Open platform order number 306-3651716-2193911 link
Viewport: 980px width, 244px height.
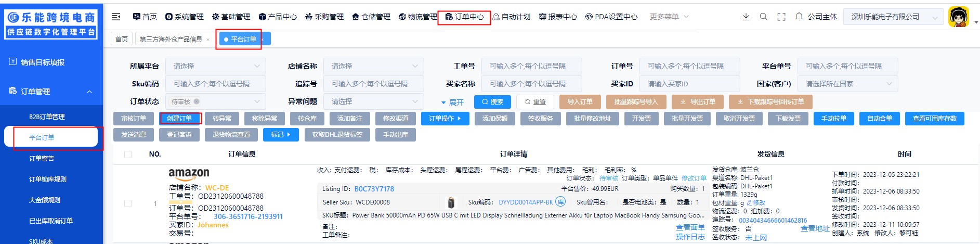click(x=248, y=216)
